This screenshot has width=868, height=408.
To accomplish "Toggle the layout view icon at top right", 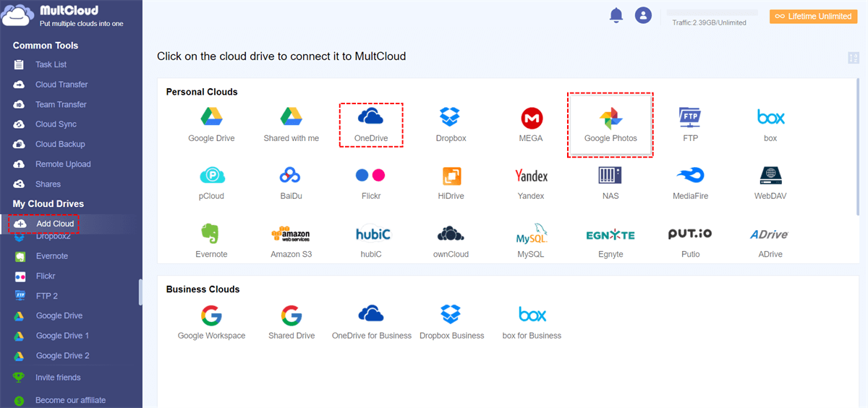I will point(853,58).
